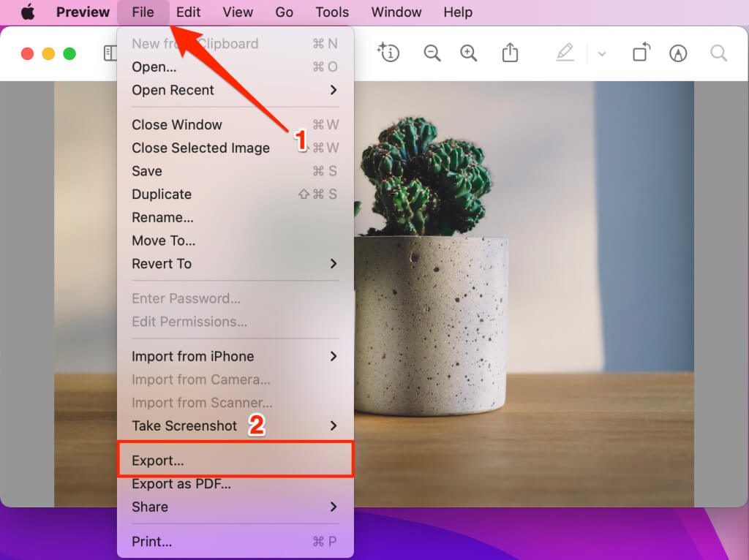This screenshot has height=560, width=749.
Task: Click the zoom in magnifier icon
Action: (468, 53)
